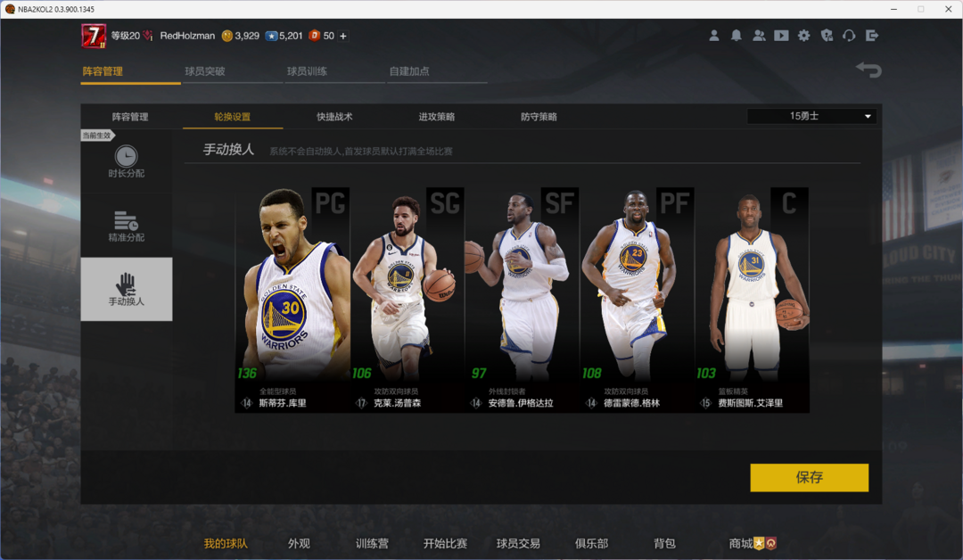Viewport: 963px width, 560px height.
Task: Open the 进攻策略 sub-tab
Action: (x=437, y=117)
